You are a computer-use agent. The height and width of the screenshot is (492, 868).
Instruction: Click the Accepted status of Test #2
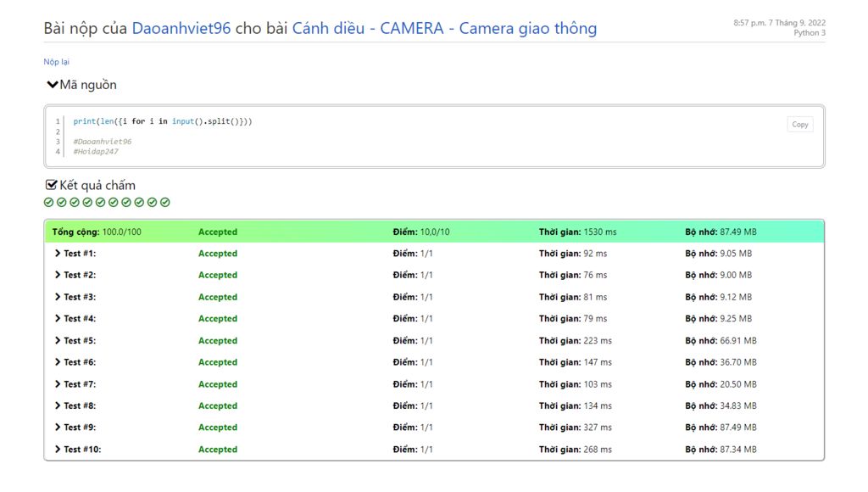tap(218, 275)
